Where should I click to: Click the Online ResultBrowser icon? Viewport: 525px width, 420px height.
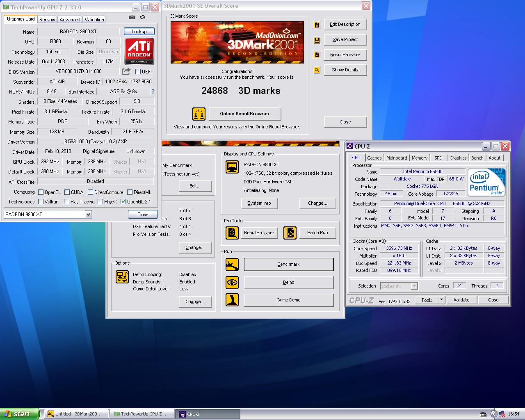(199, 114)
